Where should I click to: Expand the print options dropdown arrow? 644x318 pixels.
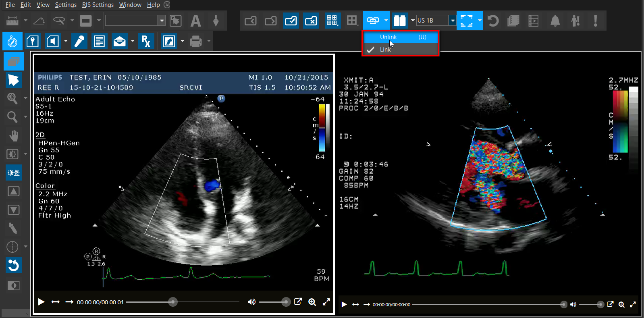pos(209,41)
